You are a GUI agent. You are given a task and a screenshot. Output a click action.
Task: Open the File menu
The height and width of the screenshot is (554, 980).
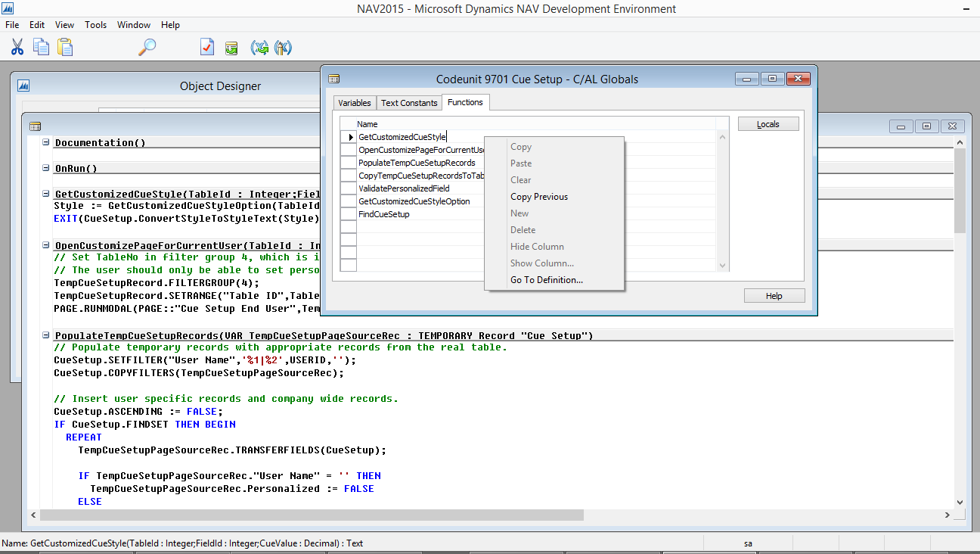coord(12,25)
